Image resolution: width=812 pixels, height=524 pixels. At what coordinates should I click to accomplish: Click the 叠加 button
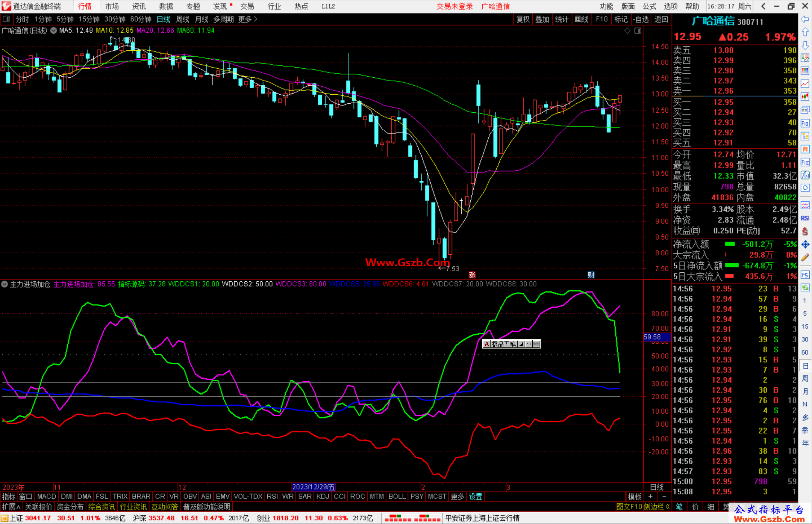click(542, 19)
